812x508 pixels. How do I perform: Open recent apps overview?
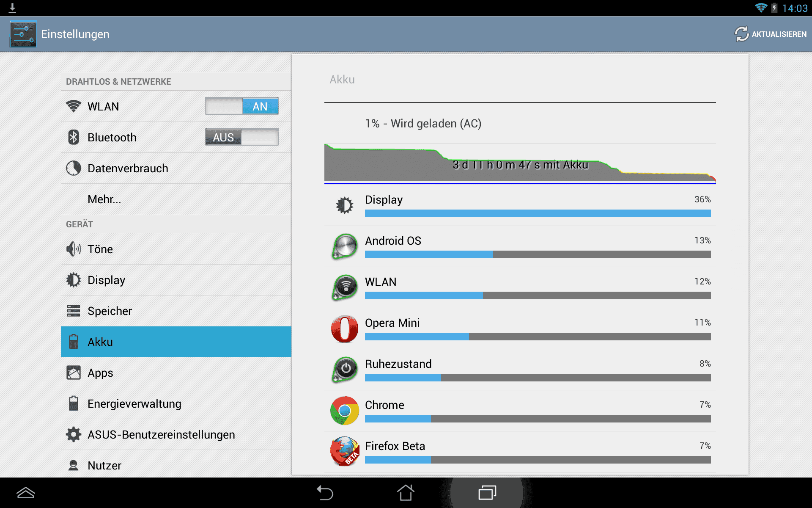point(487,493)
